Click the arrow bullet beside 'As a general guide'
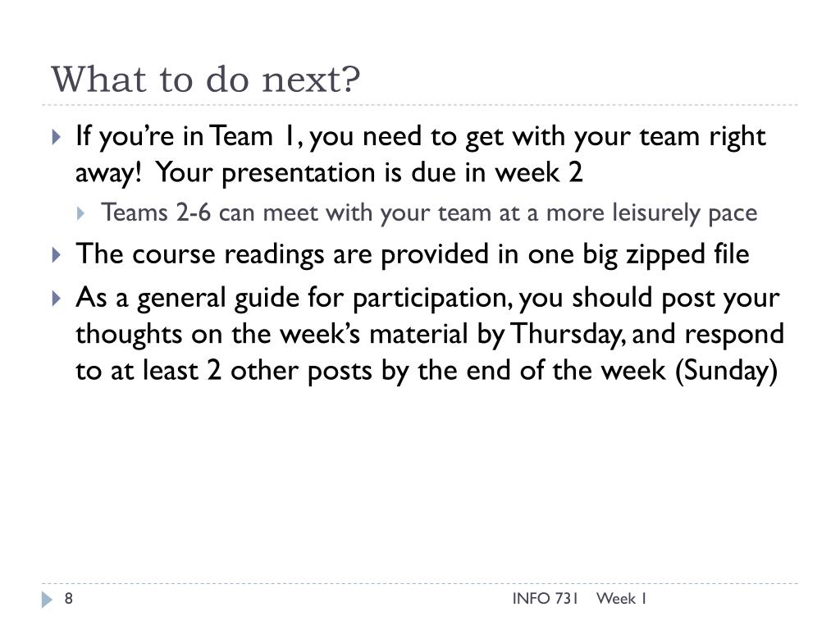 tap(57, 298)
